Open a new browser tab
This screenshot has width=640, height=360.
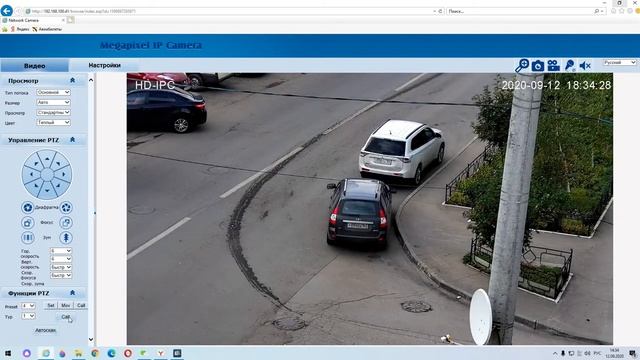[71, 20]
